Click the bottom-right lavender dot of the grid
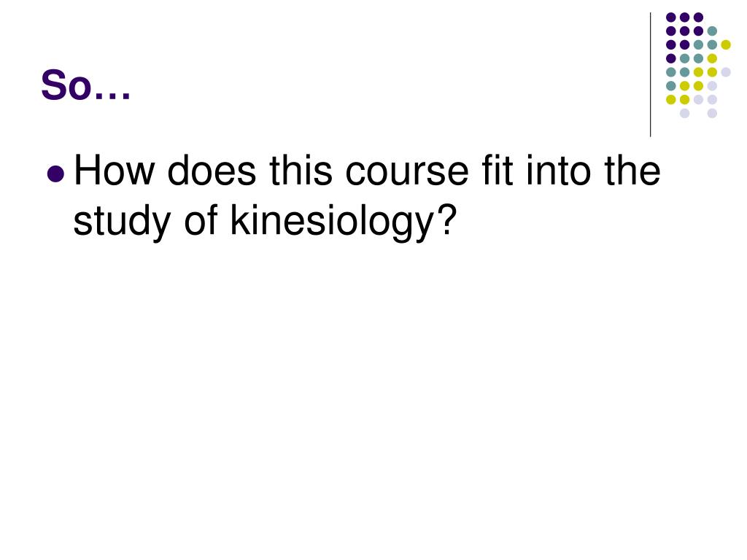This screenshot has height=560, width=747. click(712, 113)
